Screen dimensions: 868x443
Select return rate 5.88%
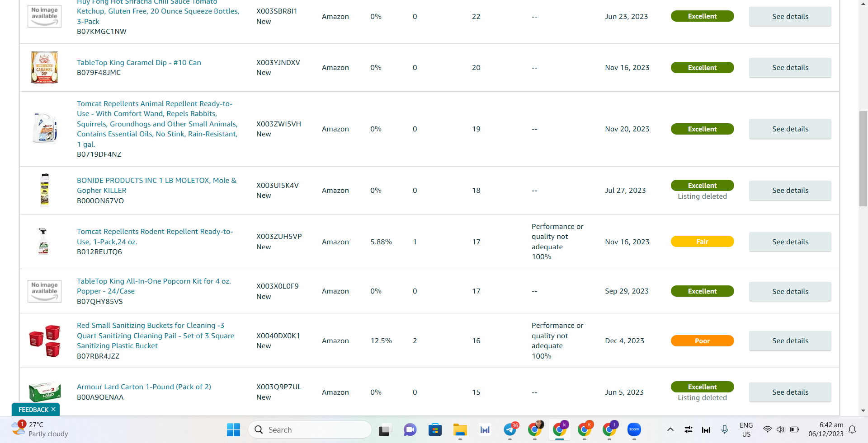381,242
